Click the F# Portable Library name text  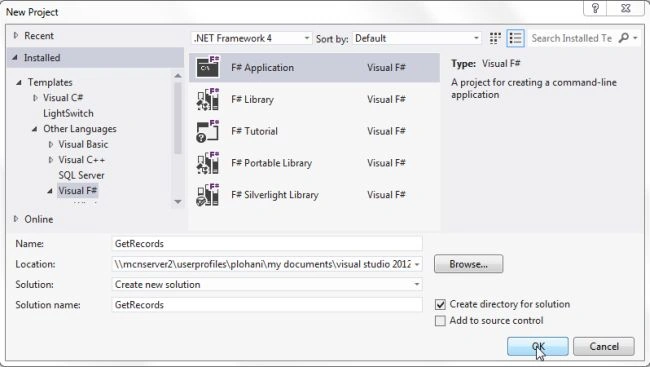(272, 163)
